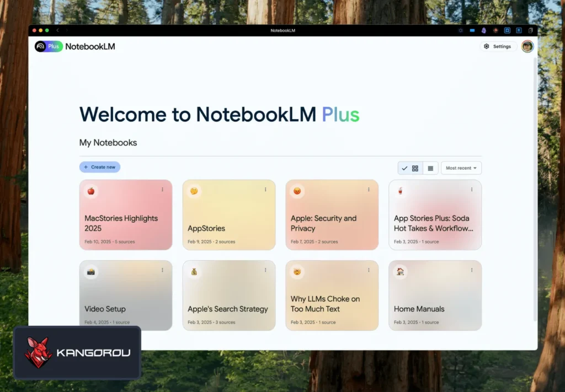Click the nerd face emoji on LLMs card
The height and width of the screenshot is (392, 565).
pyautogui.click(x=297, y=272)
